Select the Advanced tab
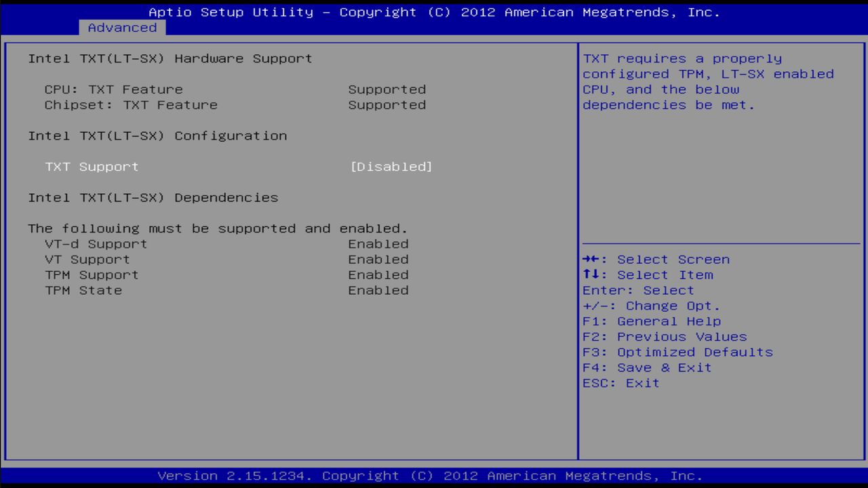Screen dimensions: 868x488 tap(122, 28)
